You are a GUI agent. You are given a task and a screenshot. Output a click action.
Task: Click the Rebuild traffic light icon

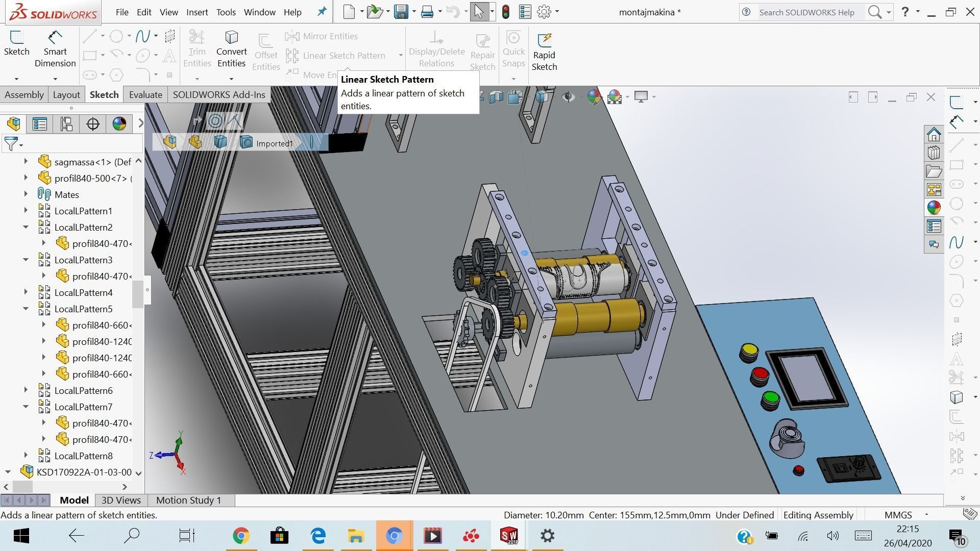506,12
